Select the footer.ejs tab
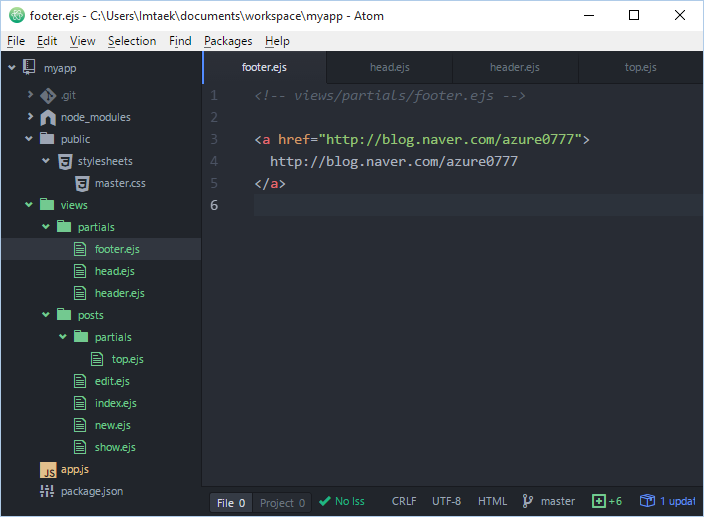 tap(264, 67)
